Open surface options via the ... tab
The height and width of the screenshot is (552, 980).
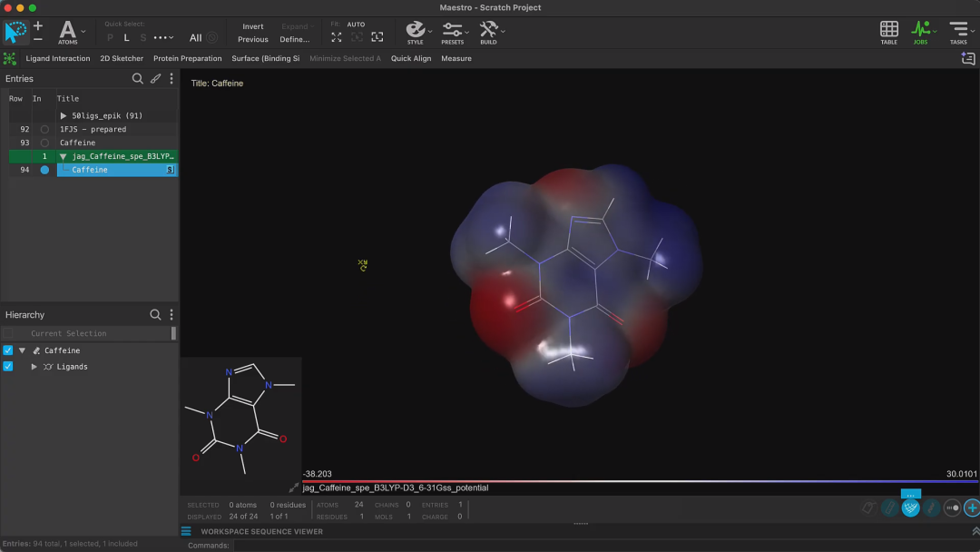coord(911,495)
